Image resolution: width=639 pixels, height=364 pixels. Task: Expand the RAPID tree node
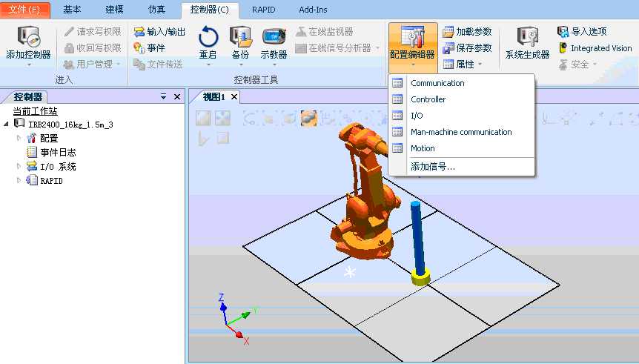coord(19,180)
